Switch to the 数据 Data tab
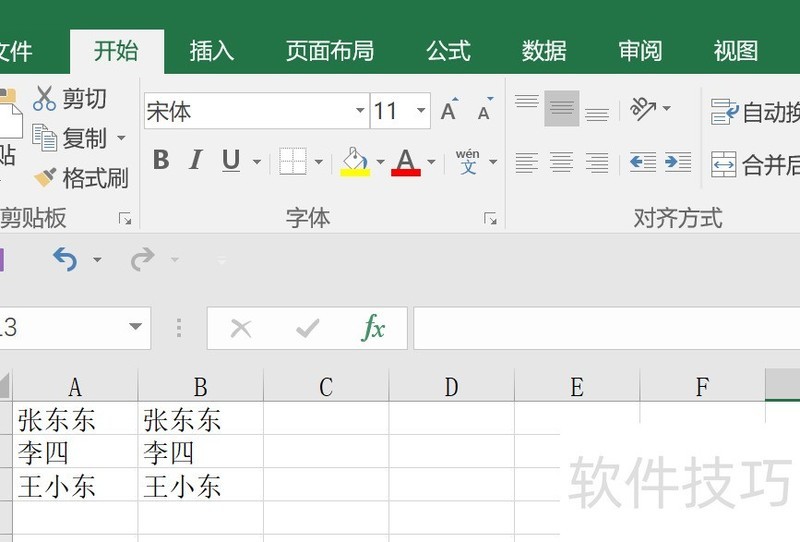Image resolution: width=800 pixels, height=542 pixels. 544,52
